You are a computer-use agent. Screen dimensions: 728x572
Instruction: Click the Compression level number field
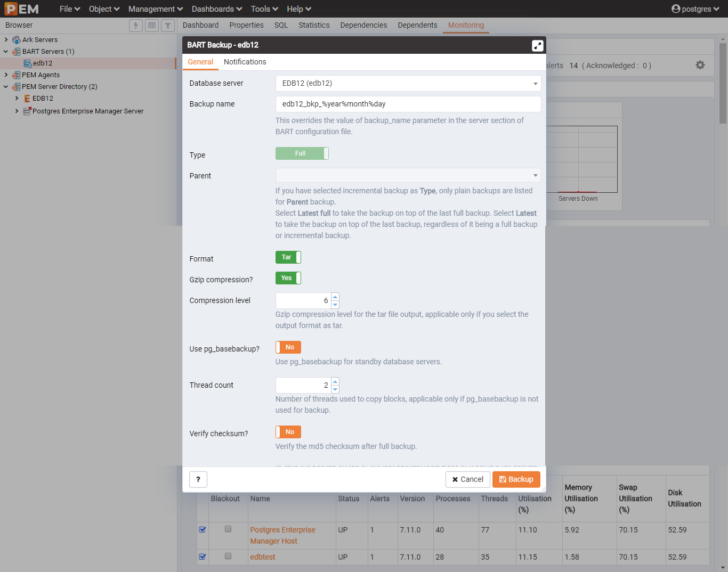pyautogui.click(x=303, y=300)
